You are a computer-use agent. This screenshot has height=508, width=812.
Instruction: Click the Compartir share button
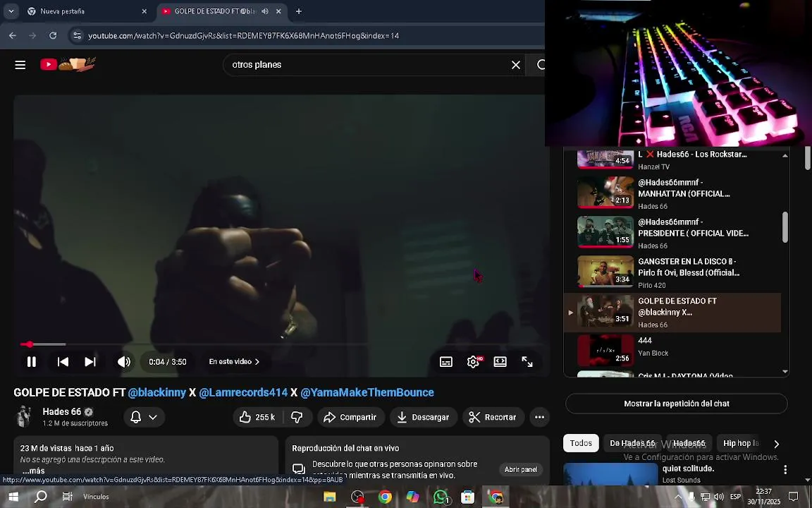(x=350, y=417)
